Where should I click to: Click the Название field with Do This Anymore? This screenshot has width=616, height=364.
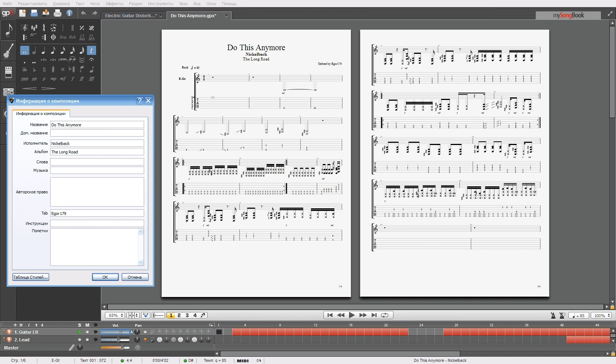click(x=97, y=125)
